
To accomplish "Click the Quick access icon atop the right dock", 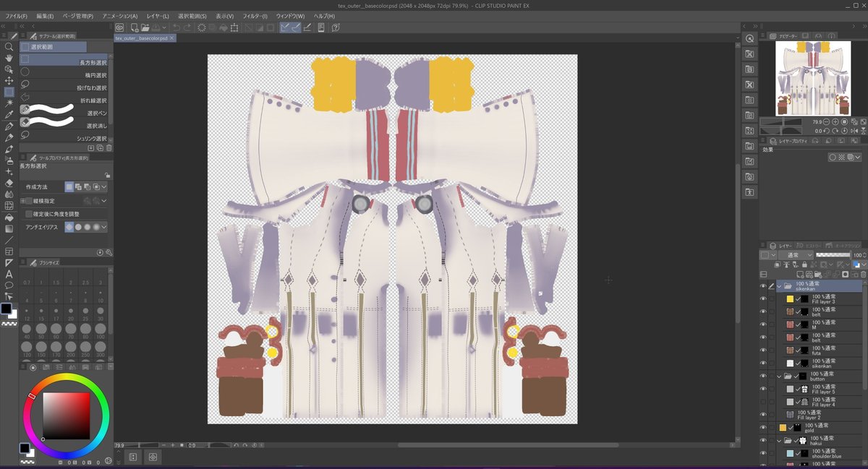I will click(749, 38).
